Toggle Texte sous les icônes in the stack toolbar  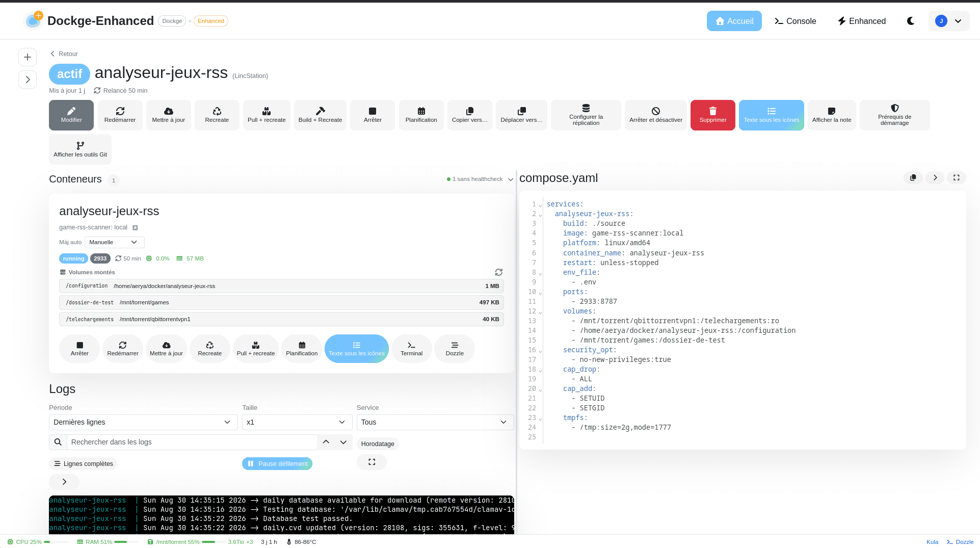click(772, 115)
